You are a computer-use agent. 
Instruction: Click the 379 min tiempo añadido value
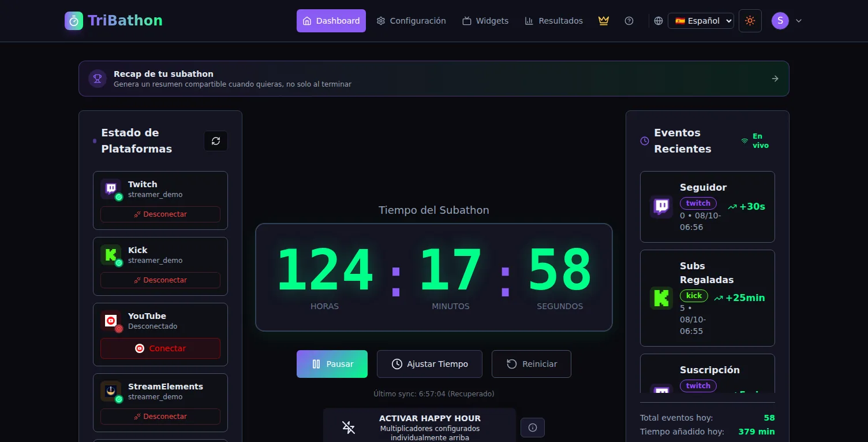click(x=757, y=432)
